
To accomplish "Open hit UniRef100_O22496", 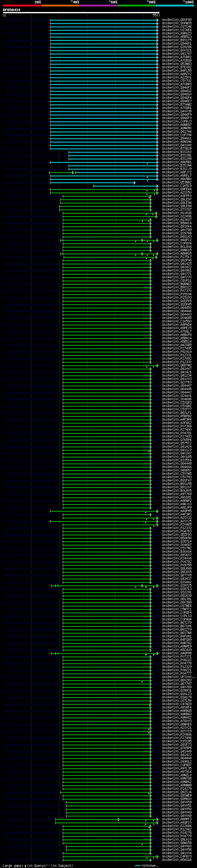I will tap(177, 216).
